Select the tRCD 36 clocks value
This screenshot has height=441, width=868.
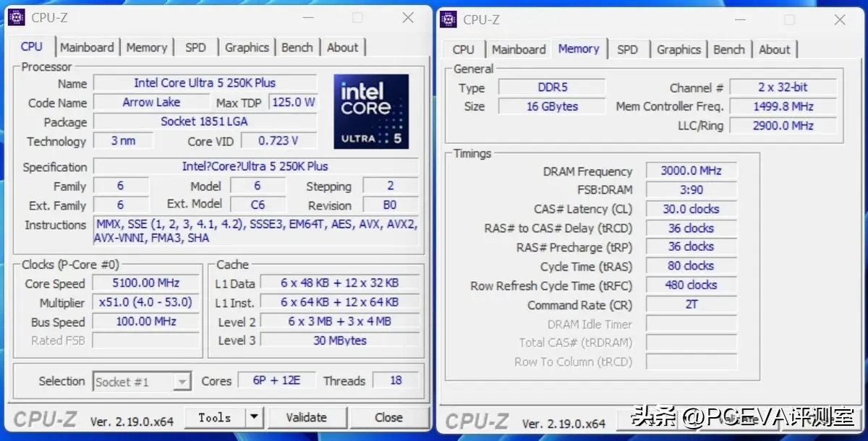pos(691,228)
